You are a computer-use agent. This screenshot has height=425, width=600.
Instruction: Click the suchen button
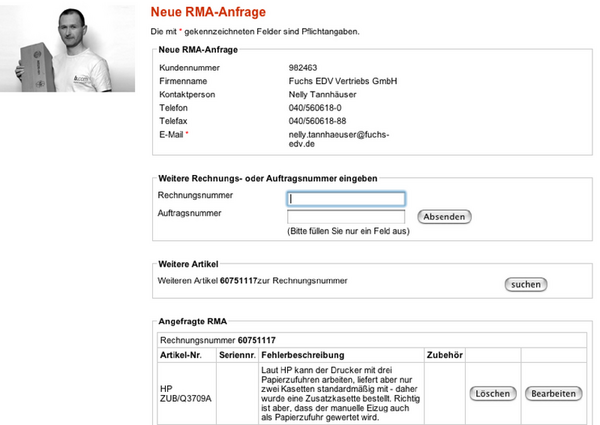(x=526, y=284)
